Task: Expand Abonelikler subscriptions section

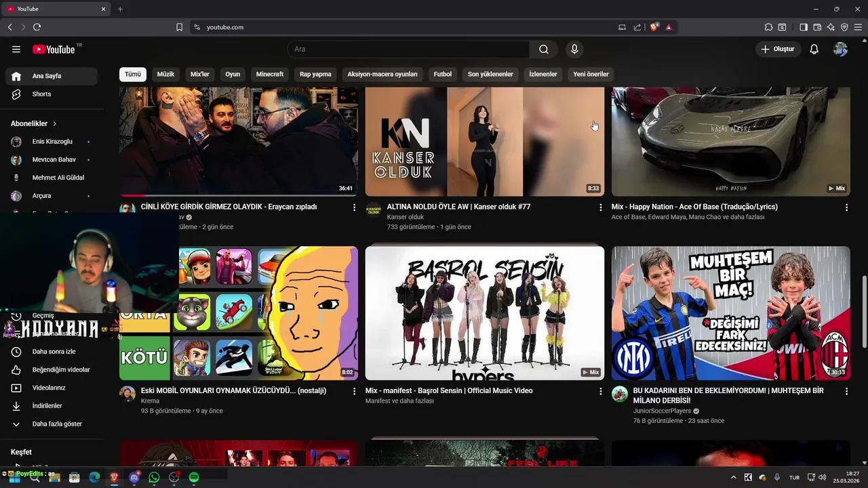Action: (34, 123)
